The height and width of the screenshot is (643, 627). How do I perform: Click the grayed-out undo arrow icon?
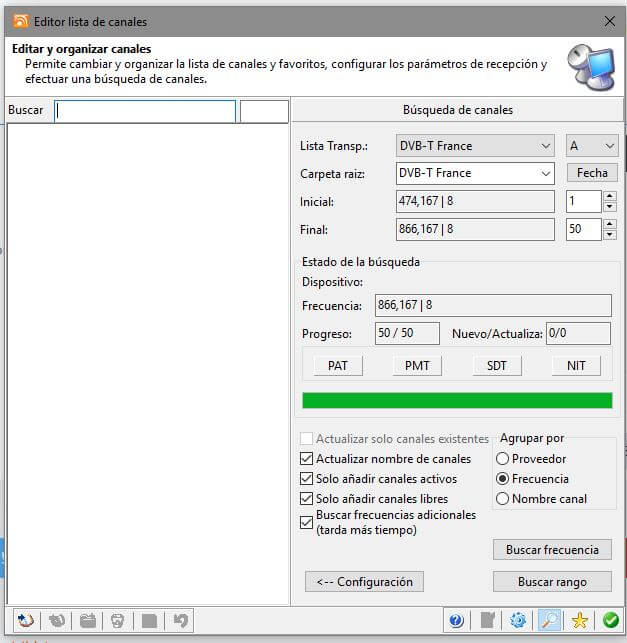[x=180, y=620]
